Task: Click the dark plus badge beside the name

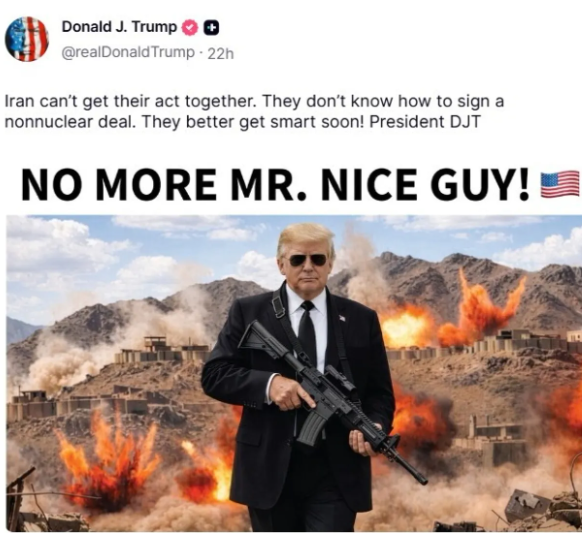Action: (x=212, y=28)
